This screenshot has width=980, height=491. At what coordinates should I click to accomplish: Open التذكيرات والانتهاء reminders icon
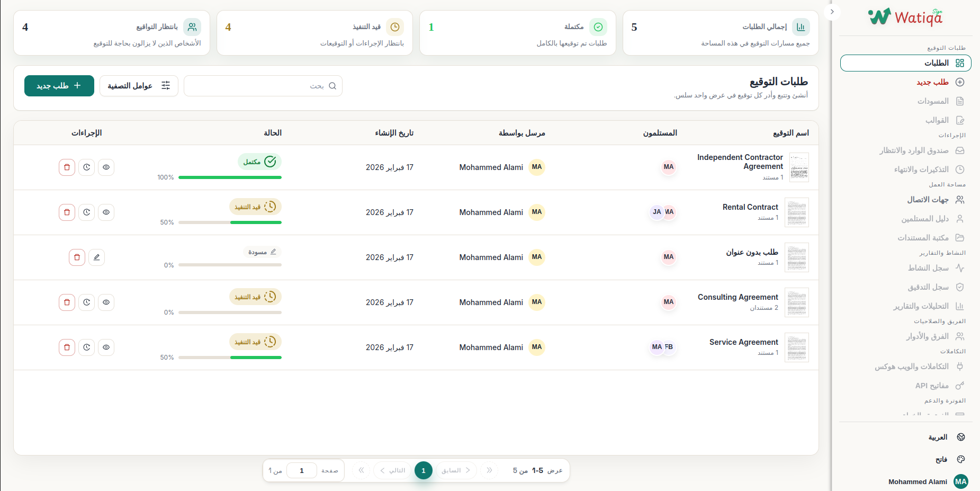point(960,169)
